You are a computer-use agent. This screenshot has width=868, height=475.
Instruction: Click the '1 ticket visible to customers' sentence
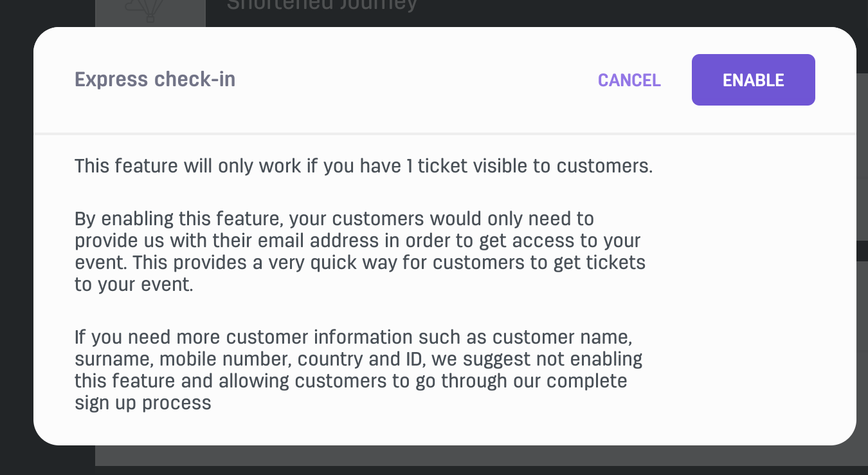(363, 166)
